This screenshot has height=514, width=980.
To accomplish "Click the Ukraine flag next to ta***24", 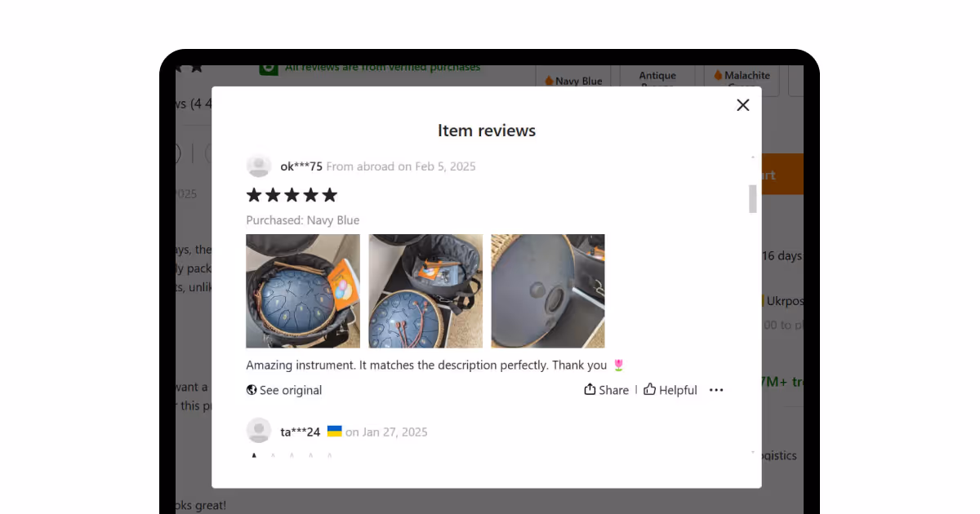I will point(334,431).
